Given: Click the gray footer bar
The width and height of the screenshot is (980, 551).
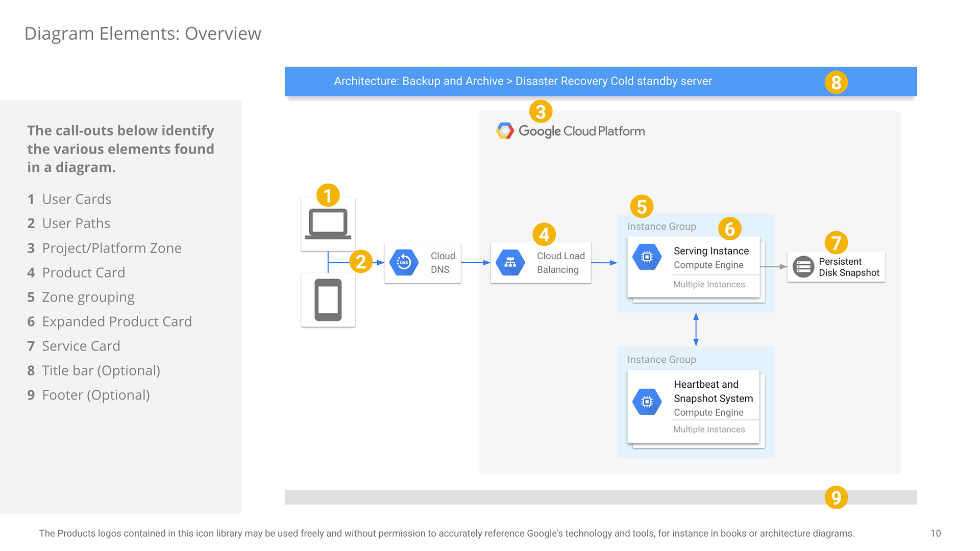Looking at the screenshot, I should (x=601, y=497).
